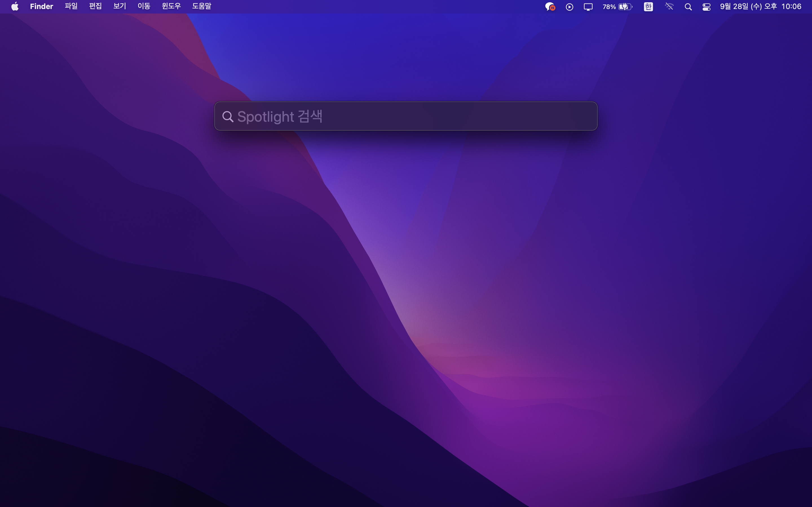Open the Finder menu

tap(41, 6)
